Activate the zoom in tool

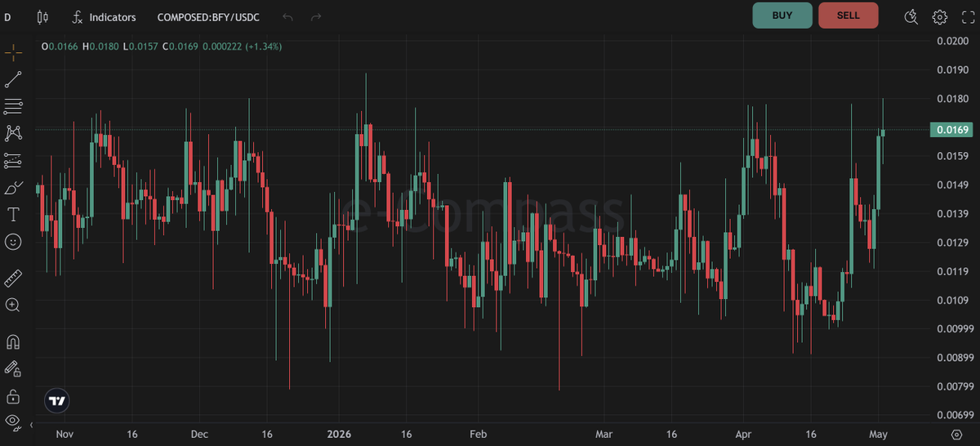tap(13, 305)
